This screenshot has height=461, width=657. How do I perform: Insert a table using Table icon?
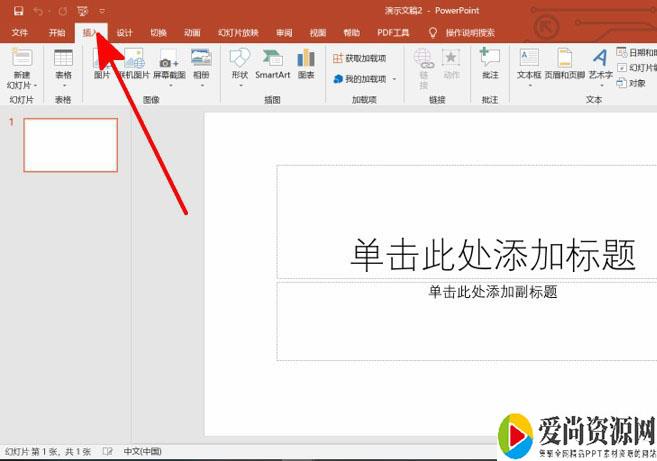coord(63,58)
